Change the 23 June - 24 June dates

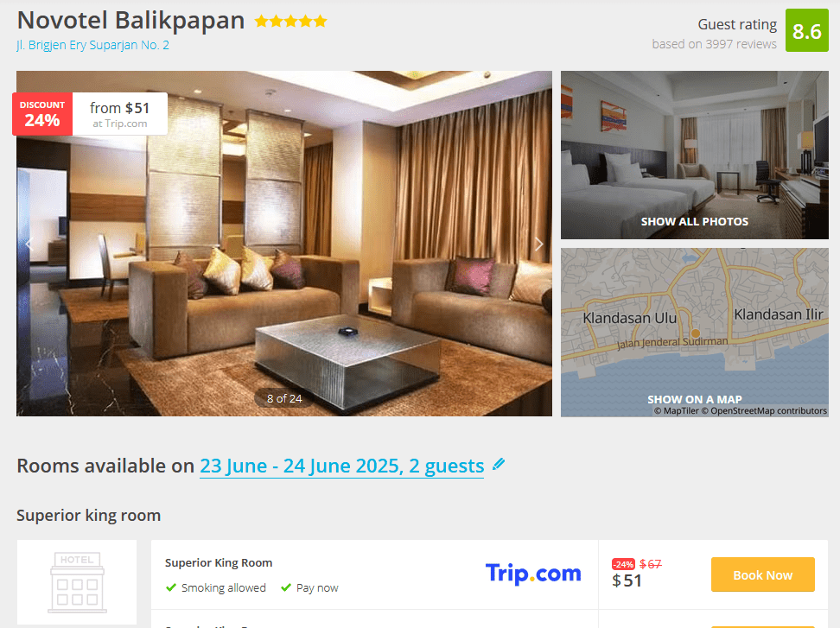[341, 466]
